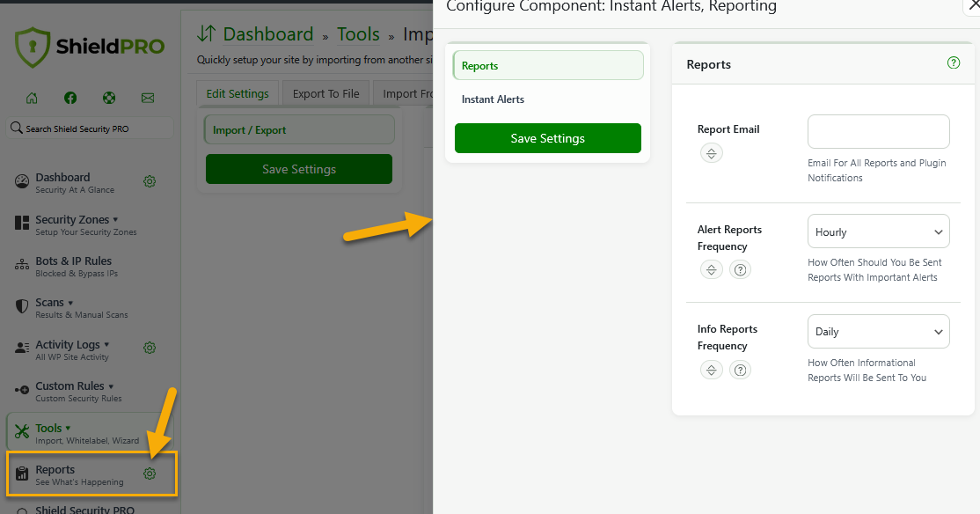Expand the Security Zones menu

pyautogui.click(x=115, y=220)
